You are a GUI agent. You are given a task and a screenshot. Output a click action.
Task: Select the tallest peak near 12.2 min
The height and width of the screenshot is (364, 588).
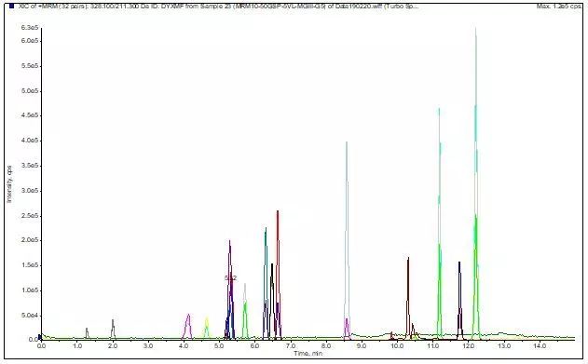pyautogui.click(x=475, y=183)
